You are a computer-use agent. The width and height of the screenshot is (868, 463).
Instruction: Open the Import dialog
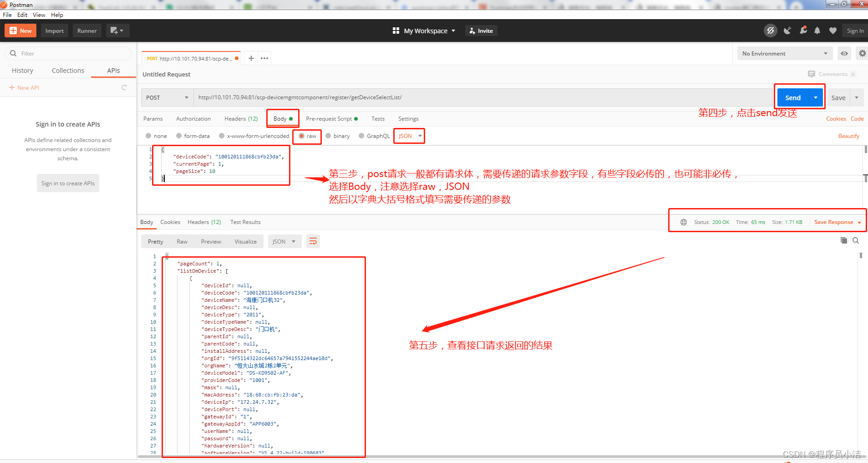[55, 31]
